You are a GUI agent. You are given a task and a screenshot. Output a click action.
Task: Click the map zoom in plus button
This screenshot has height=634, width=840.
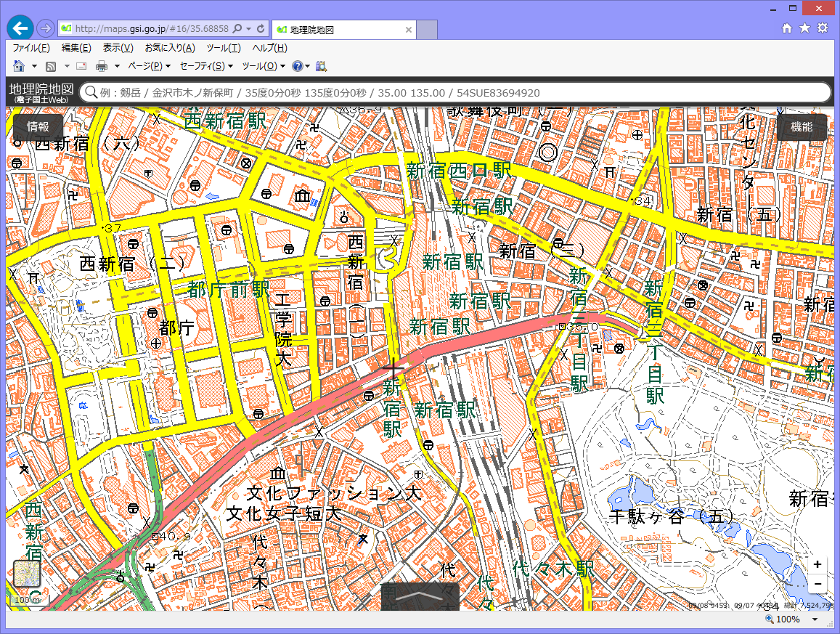point(817,564)
